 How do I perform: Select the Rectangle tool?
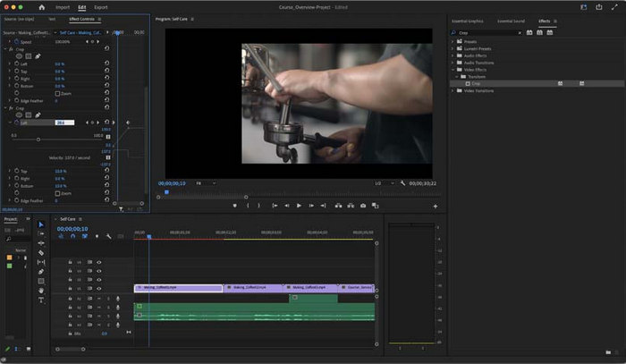(x=41, y=281)
